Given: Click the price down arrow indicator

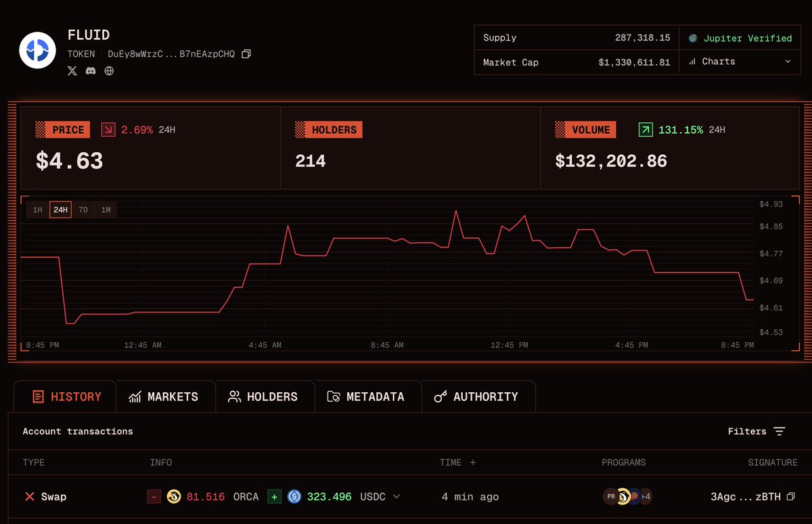Looking at the screenshot, I should pos(108,129).
